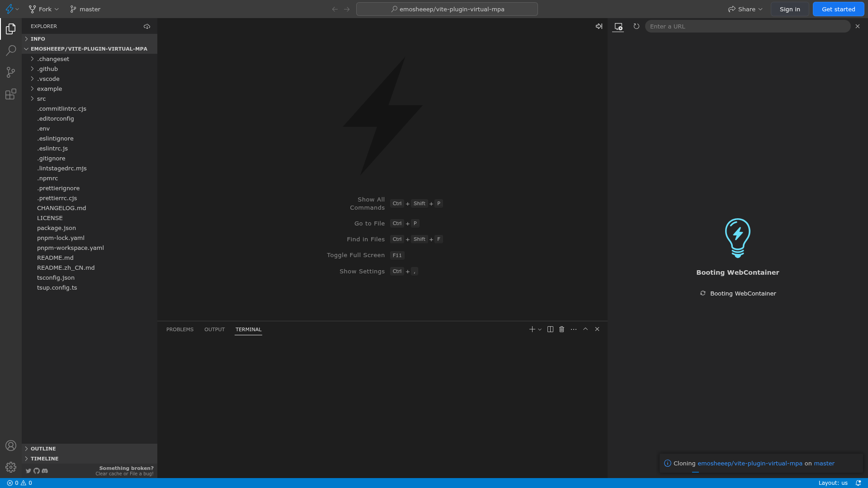Click the cloud download icon in Explorer

[x=147, y=26]
